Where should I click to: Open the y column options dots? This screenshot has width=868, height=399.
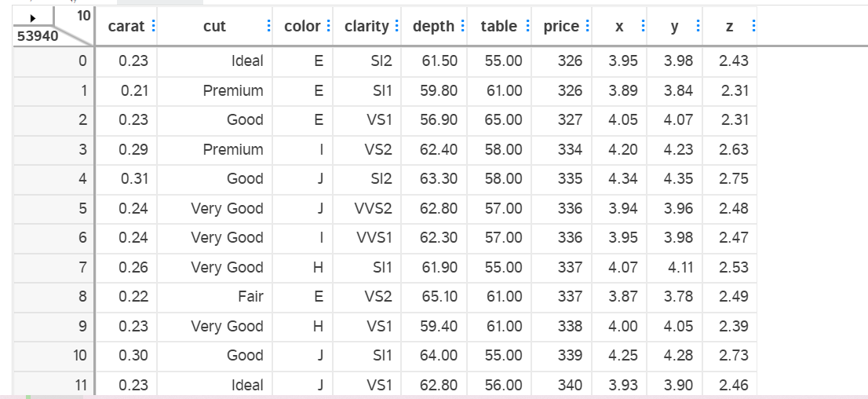pyautogui.click(x=698, y=27)
